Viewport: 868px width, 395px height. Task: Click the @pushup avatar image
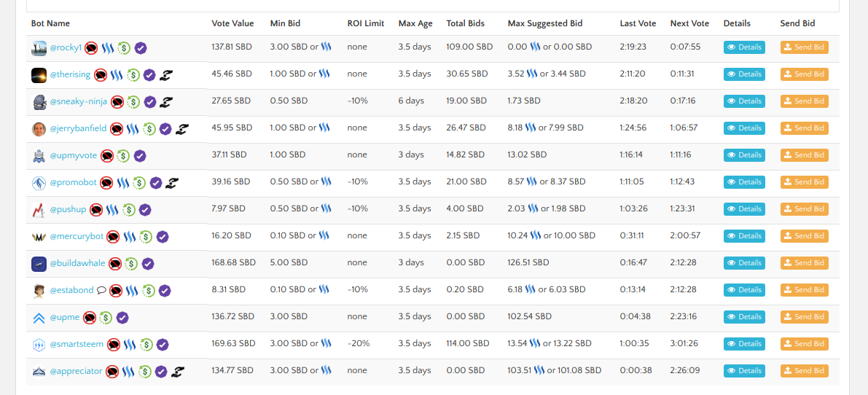[39, 210]
